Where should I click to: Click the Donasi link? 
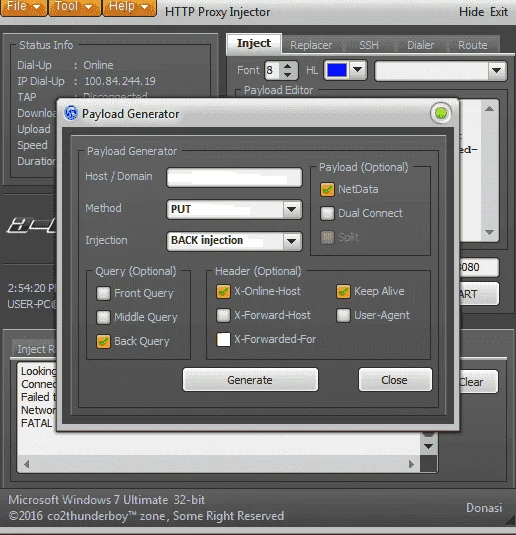click(484, 508)
